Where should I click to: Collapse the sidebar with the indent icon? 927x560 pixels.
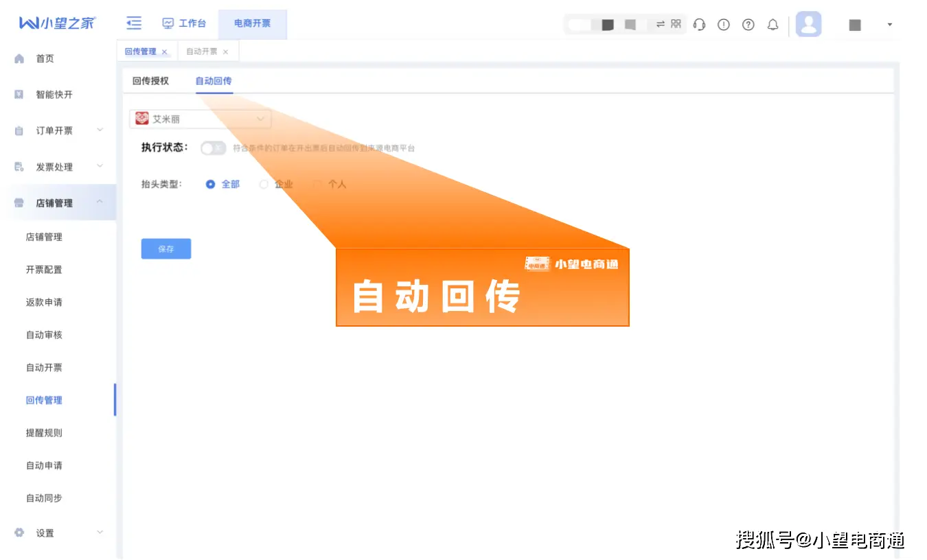133,23
